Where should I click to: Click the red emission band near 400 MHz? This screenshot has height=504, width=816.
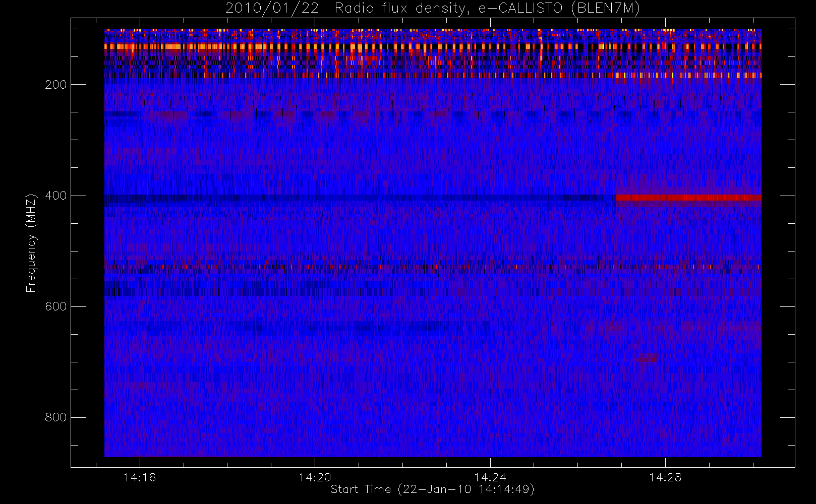(x=688, y=198)
